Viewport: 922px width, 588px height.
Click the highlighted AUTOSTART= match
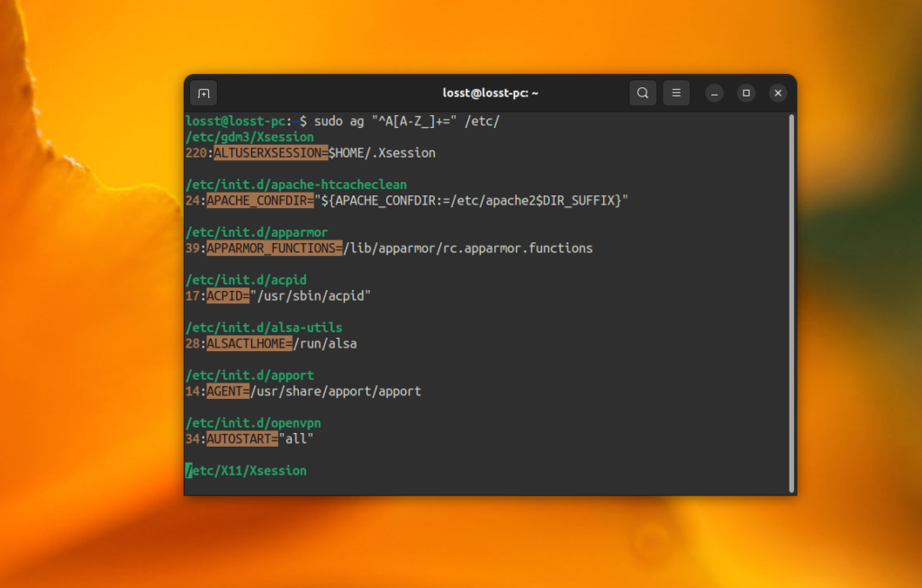[x=241, y=438]
